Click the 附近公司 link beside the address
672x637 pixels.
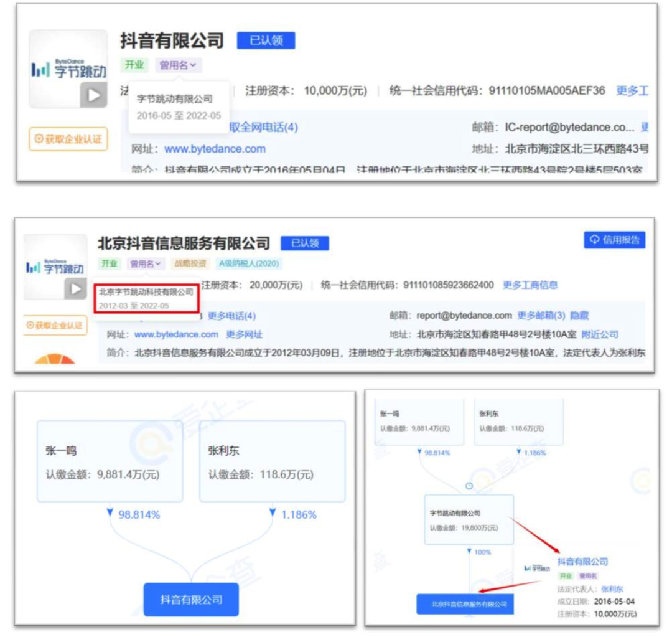(600, 334)
